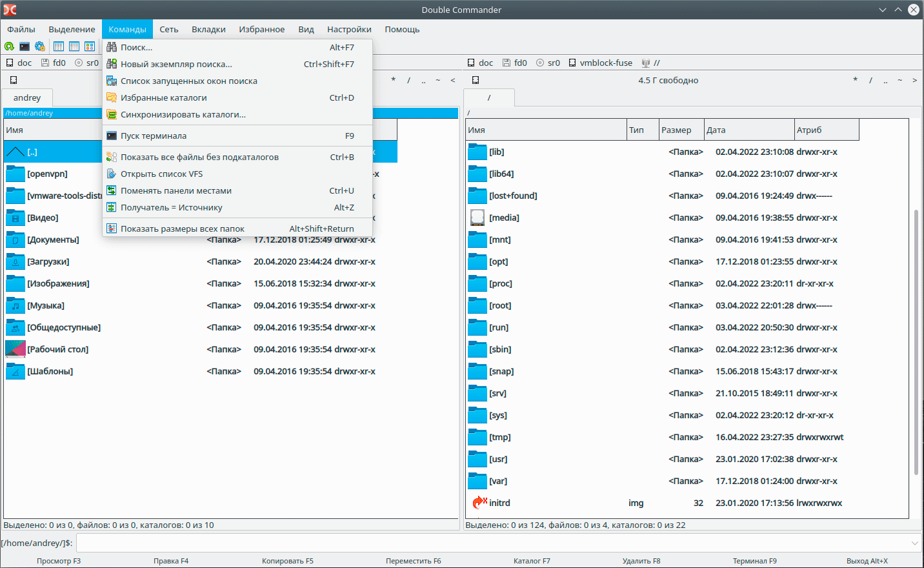Choose 'Синхронизировать каталоги...' from the menu

pos(183,115)
